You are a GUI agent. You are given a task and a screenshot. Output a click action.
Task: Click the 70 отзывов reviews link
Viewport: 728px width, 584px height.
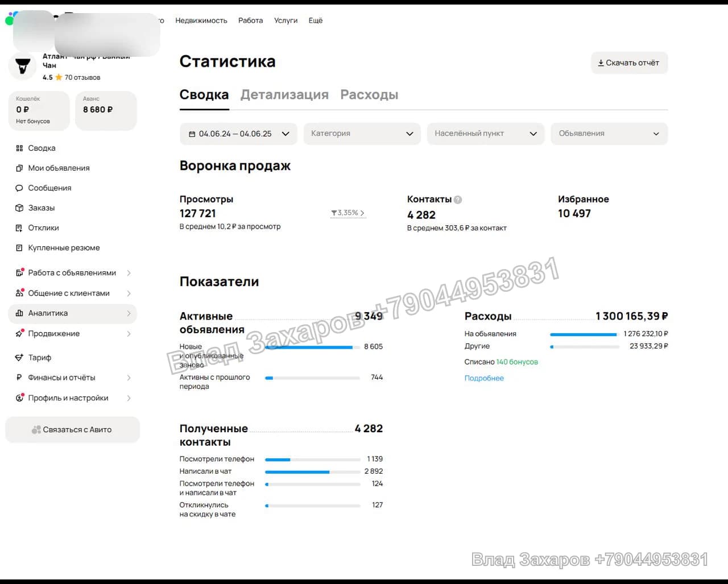[82, 77]
